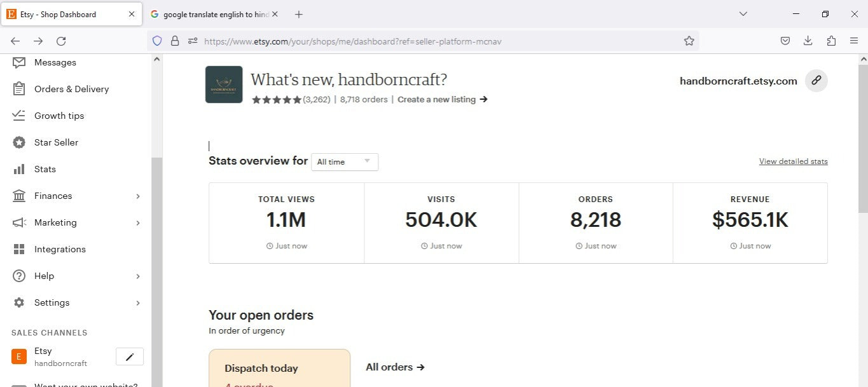This screenshot has width=868, height=387.
Task: Switch to the Google Translate browser tab
Action: click(215, 14)
